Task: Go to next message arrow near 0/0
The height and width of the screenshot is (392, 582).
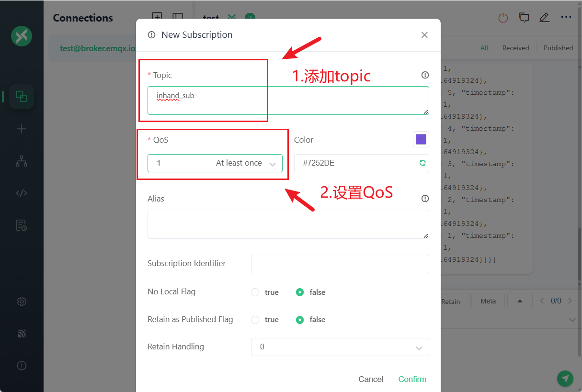Action: [570, 301]
